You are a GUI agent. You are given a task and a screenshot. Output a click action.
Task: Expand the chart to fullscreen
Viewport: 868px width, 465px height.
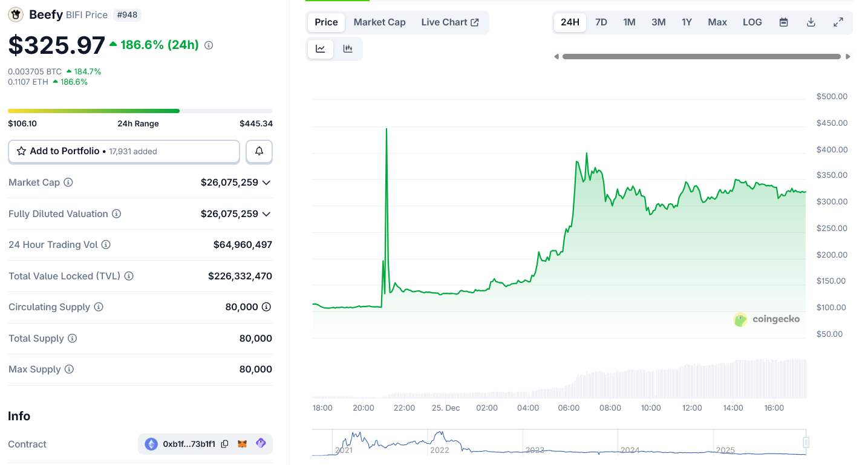click(x=838, y=22)
